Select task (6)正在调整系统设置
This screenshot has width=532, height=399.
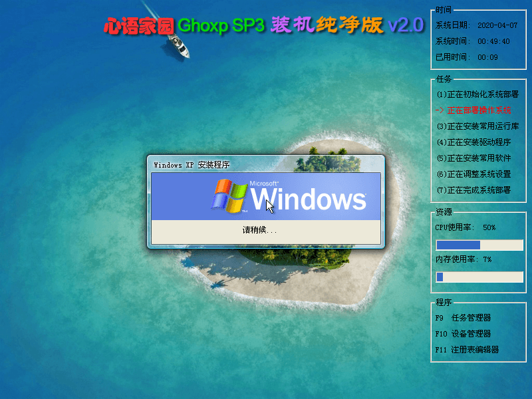click(473, 174)
